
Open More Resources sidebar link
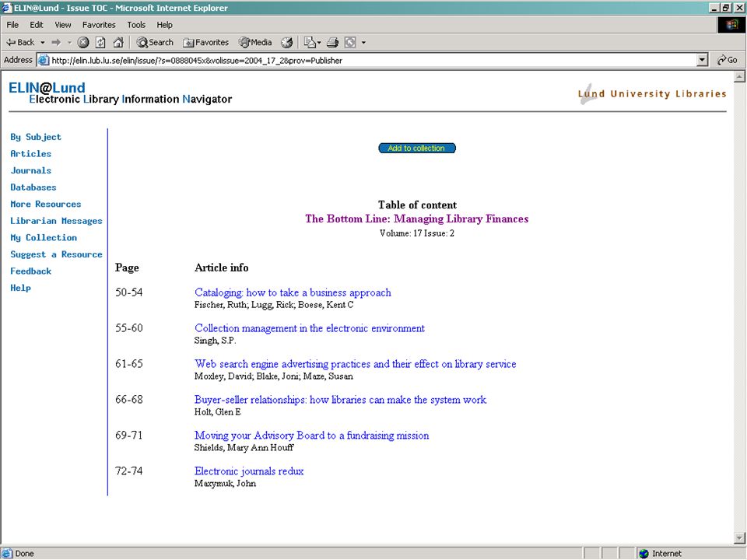tap(46, 204)
